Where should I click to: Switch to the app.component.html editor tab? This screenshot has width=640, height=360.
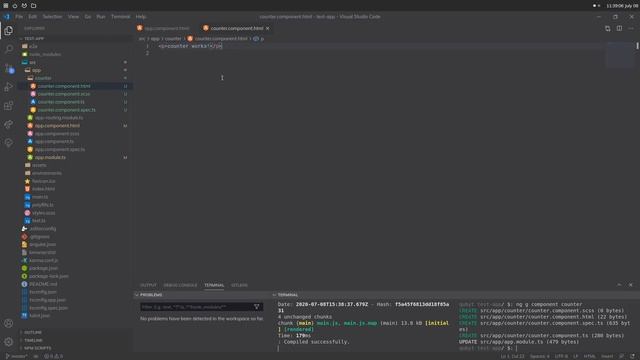click(x=163, y=28)
